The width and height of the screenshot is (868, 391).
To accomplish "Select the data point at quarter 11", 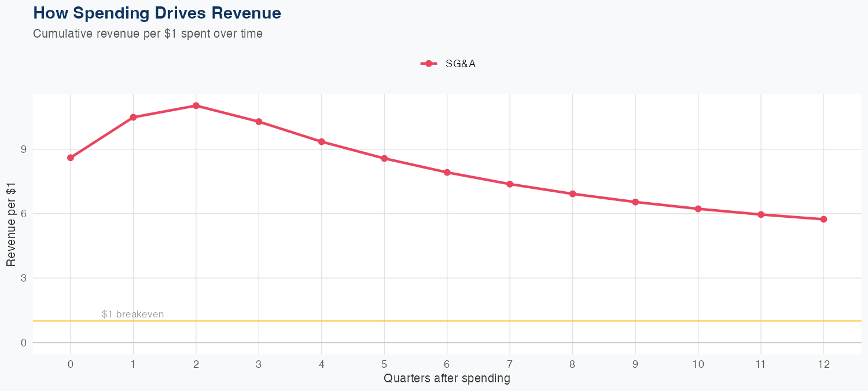I will pyautogui.click(x=761, y=214).
